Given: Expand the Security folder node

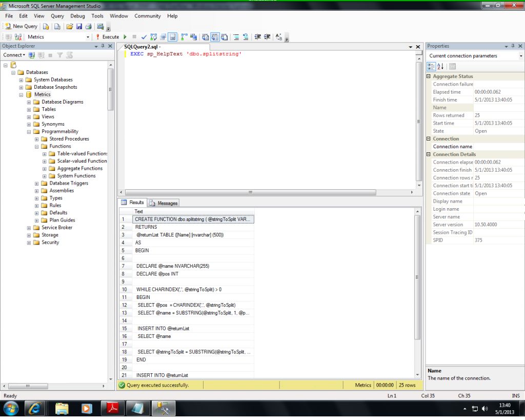Looking at the screenshot, I should [29, 243].
